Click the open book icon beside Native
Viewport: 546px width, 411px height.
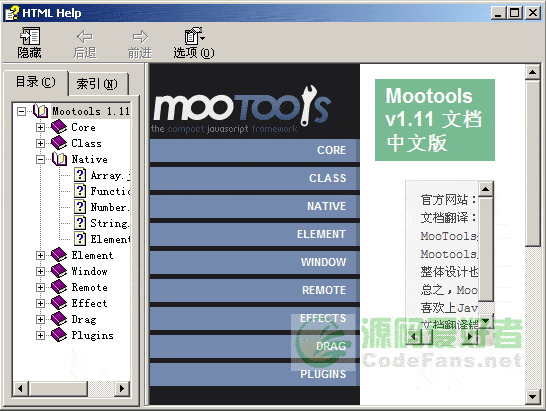[x=60, y=159]
